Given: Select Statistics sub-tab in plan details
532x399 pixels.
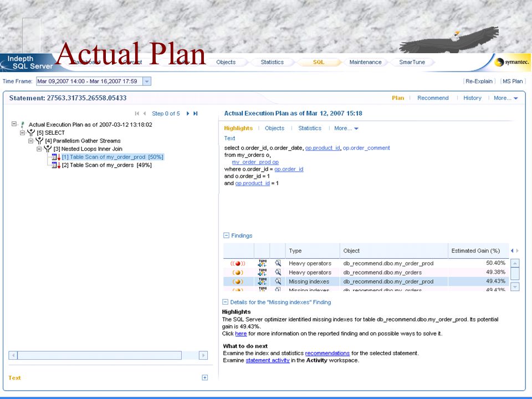Looking at the screenshot, I should click(x=310, y=128).
